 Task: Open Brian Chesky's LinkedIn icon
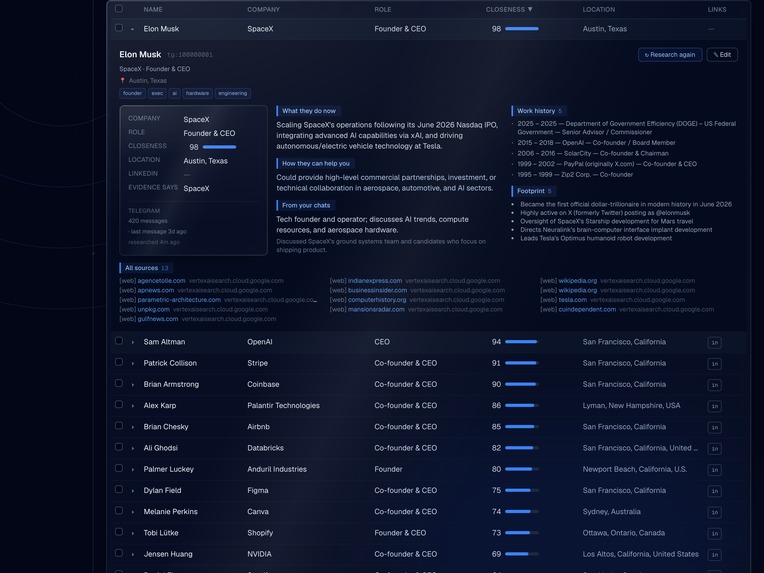pos(714,427)
